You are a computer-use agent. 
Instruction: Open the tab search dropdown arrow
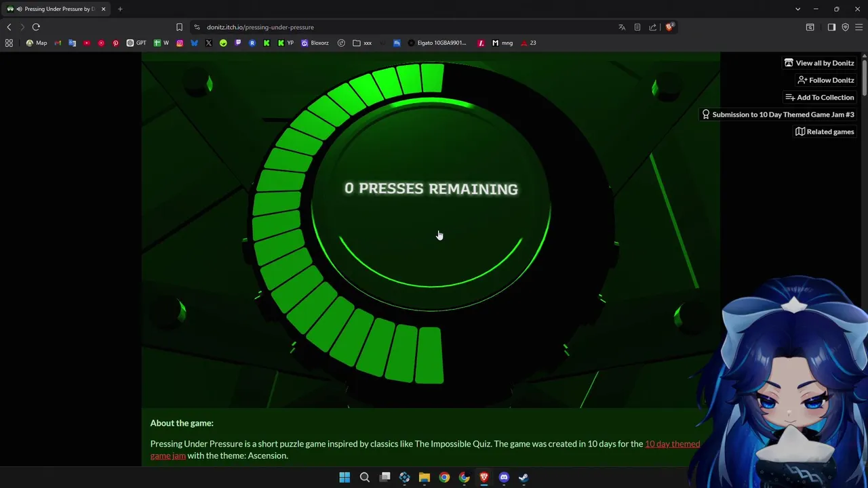point(797,9)
